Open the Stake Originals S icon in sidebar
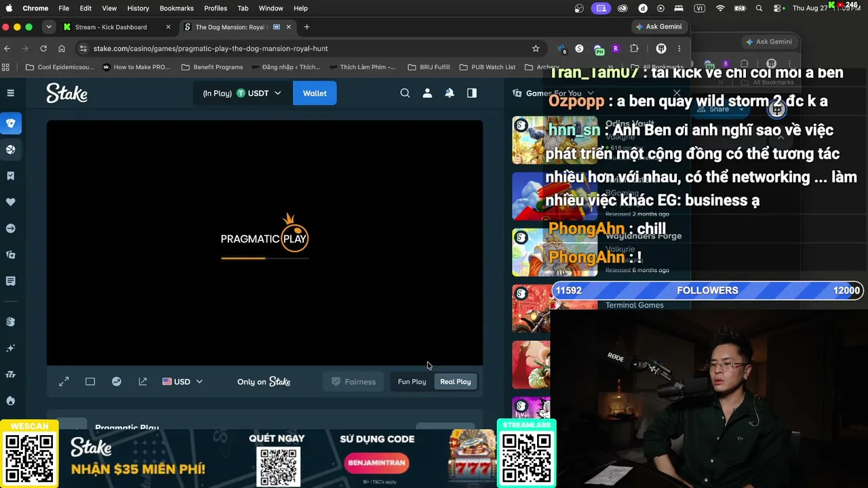The image size is (868, 488). [10, 322]
